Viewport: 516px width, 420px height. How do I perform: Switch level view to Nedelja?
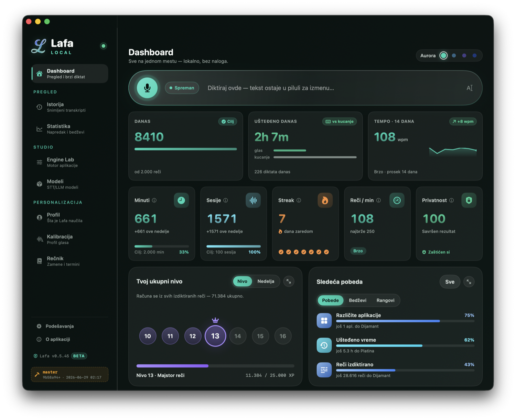[266, 281]
